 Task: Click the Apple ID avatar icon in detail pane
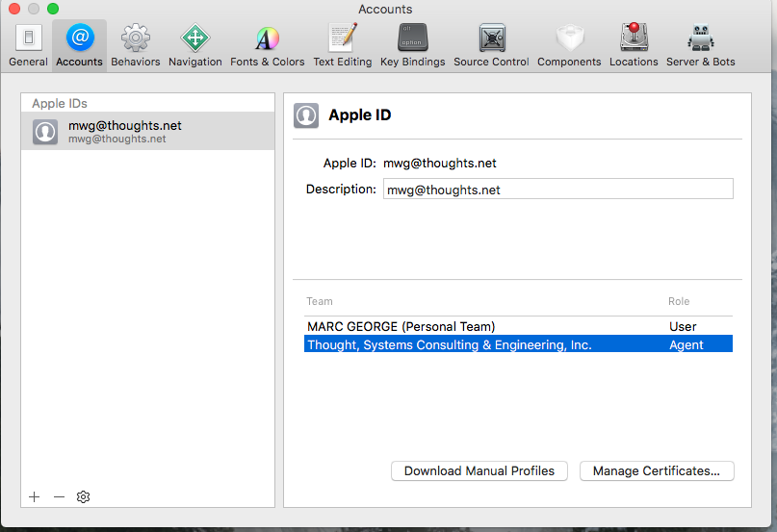point(306,115)
